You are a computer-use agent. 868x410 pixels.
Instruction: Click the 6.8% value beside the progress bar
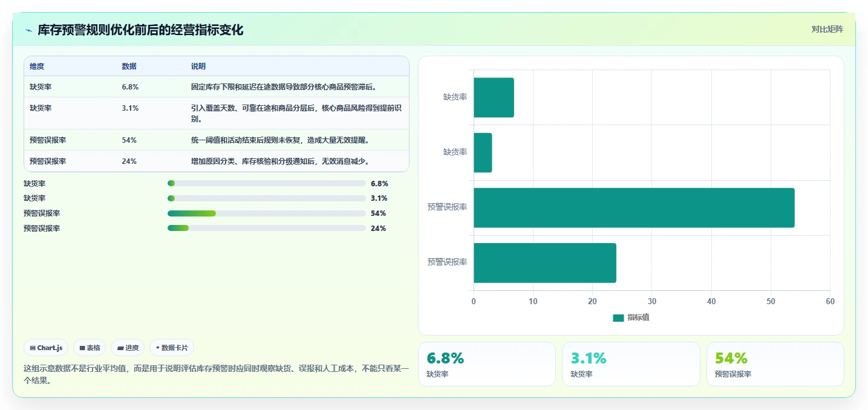coord(379,183)
